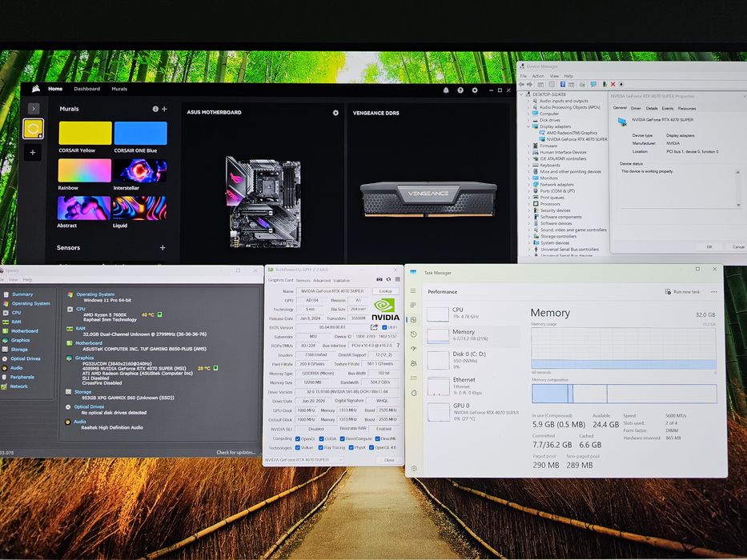The width and height of the screenshot is (747, 560).
Task: Add a new mural with plus icon
Action: [164, 109]
